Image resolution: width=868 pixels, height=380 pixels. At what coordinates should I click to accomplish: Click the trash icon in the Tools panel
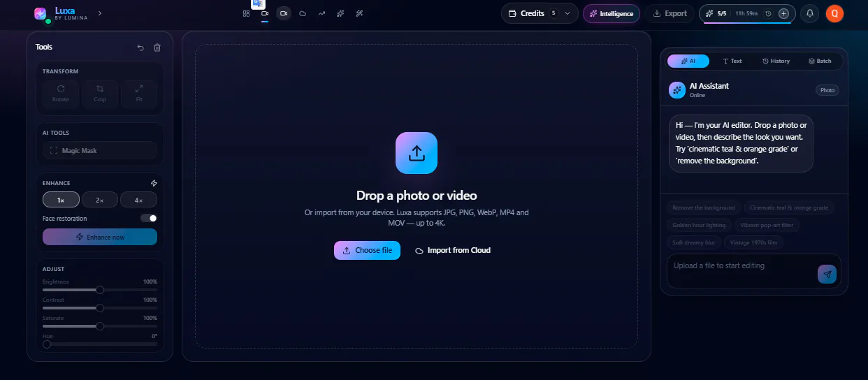click(x=157, y=47)
